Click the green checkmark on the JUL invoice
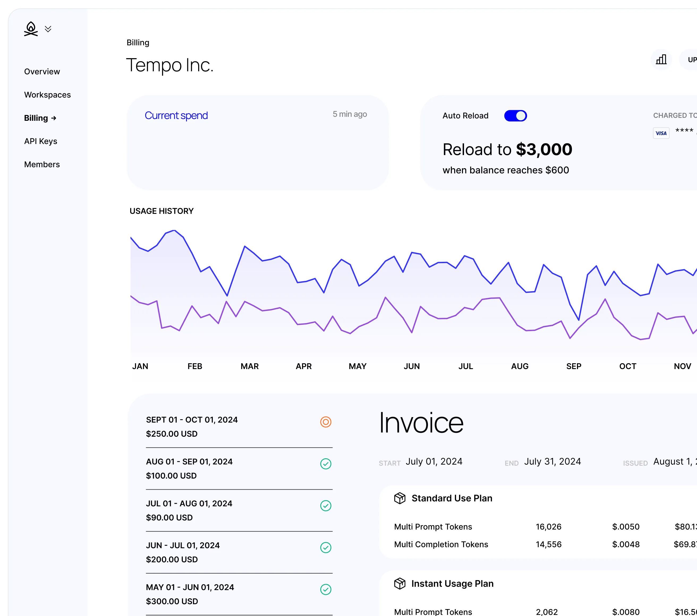 (326, 506)
